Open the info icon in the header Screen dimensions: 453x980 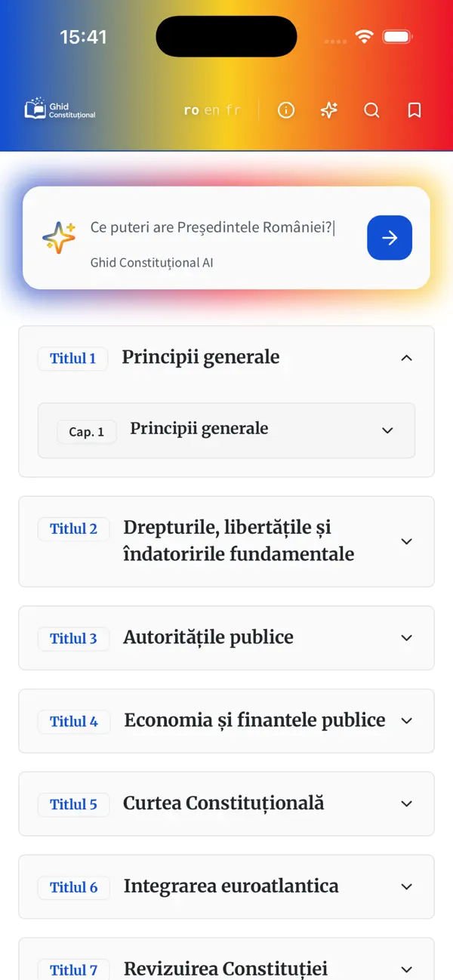point(286,110)
